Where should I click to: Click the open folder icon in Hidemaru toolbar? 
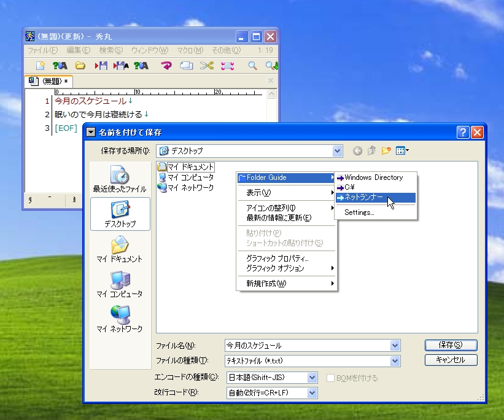click(x=80, y=66)
